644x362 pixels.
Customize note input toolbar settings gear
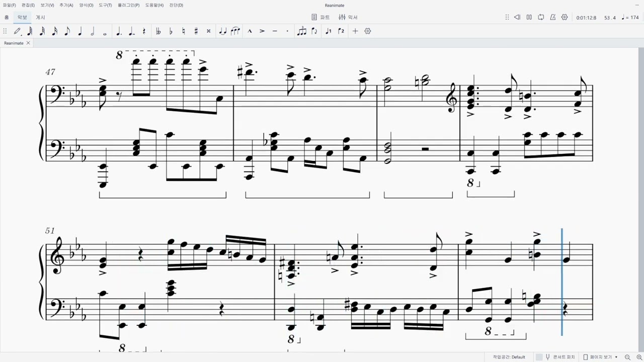368,31
